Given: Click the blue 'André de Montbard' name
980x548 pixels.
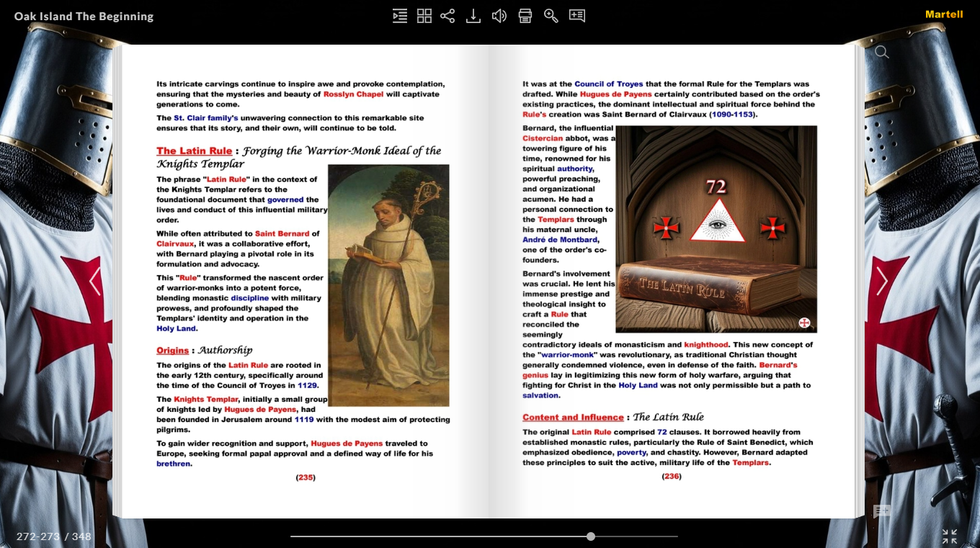Looking at the screenshot, I should (x=561, y=240).
